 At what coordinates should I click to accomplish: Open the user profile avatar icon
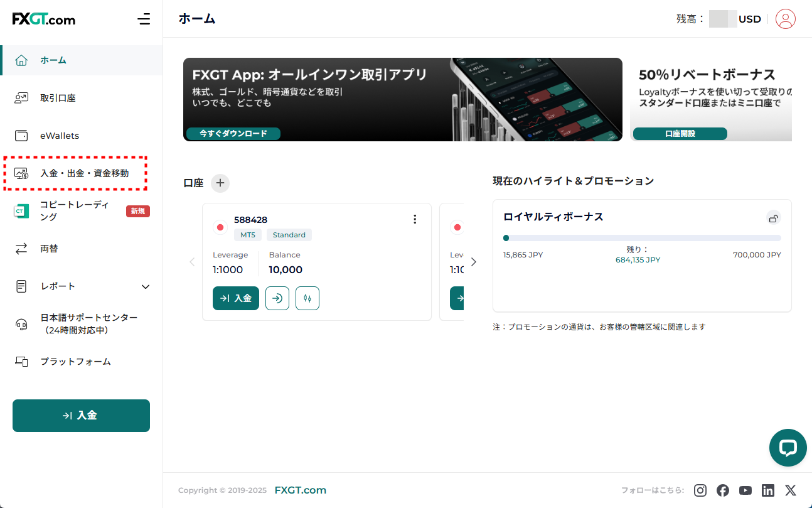click(x=786, y=19)
